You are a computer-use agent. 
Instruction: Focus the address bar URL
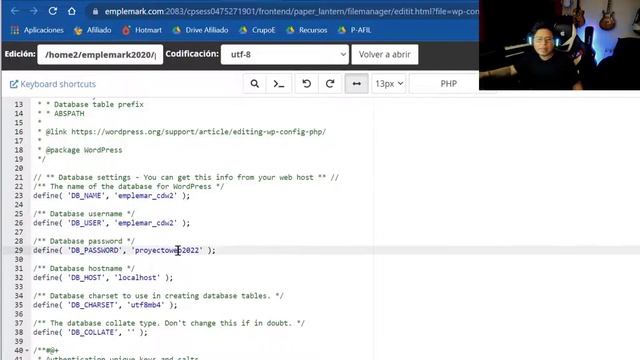291,11
